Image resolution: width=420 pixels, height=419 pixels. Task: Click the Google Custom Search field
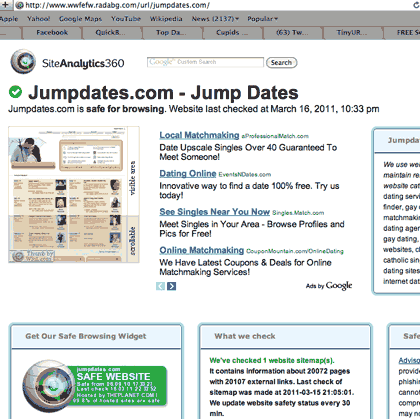pos(205,62)
